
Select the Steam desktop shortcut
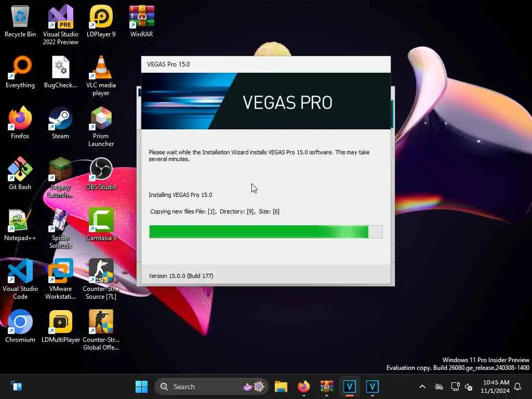60,123
